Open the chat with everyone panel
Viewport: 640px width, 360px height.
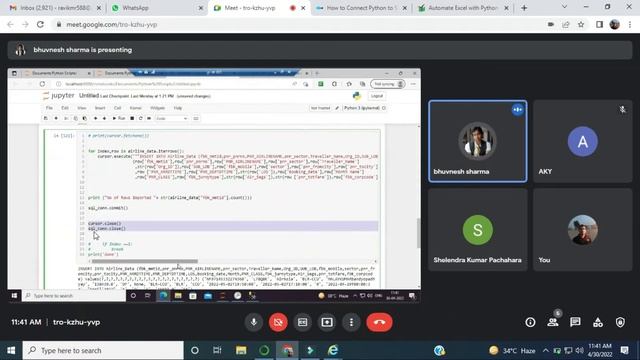(x=576, y=322)
